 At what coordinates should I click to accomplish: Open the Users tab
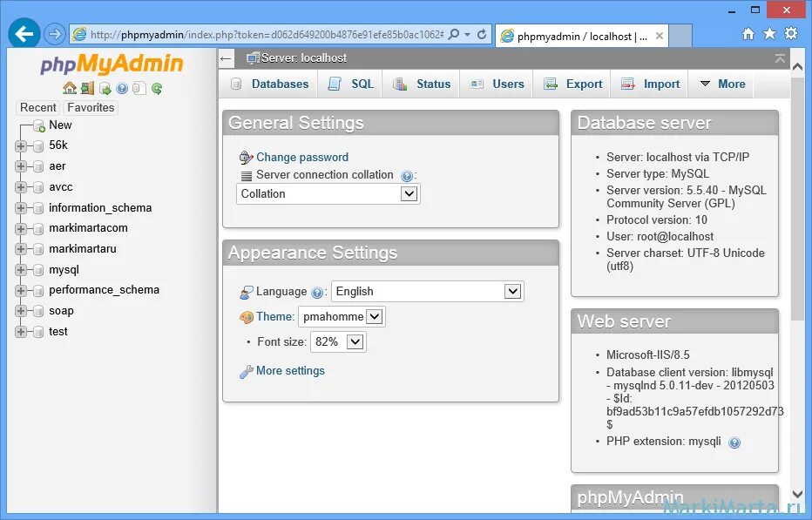[497, 84]
